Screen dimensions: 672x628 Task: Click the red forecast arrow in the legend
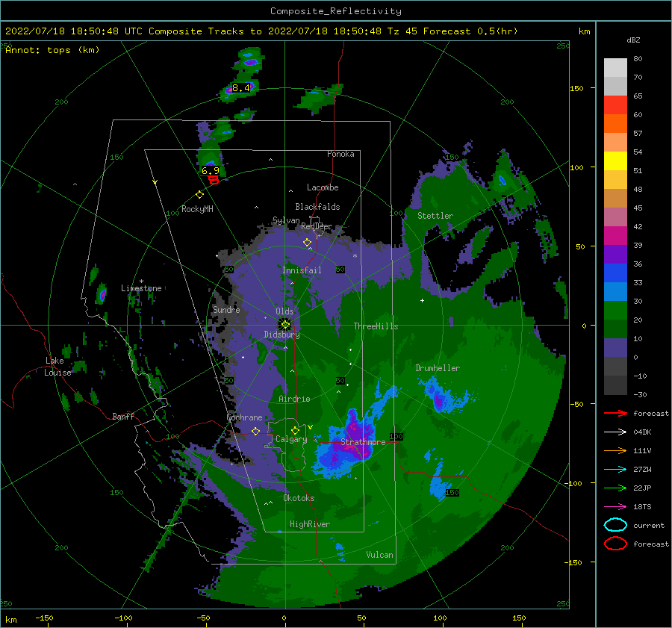[615, 413]
